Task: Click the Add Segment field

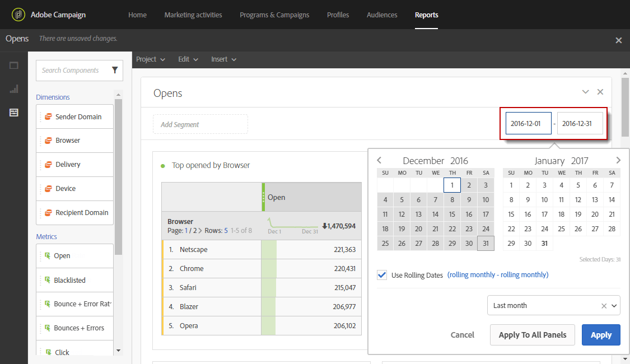Action: click(x=200, y=124)
